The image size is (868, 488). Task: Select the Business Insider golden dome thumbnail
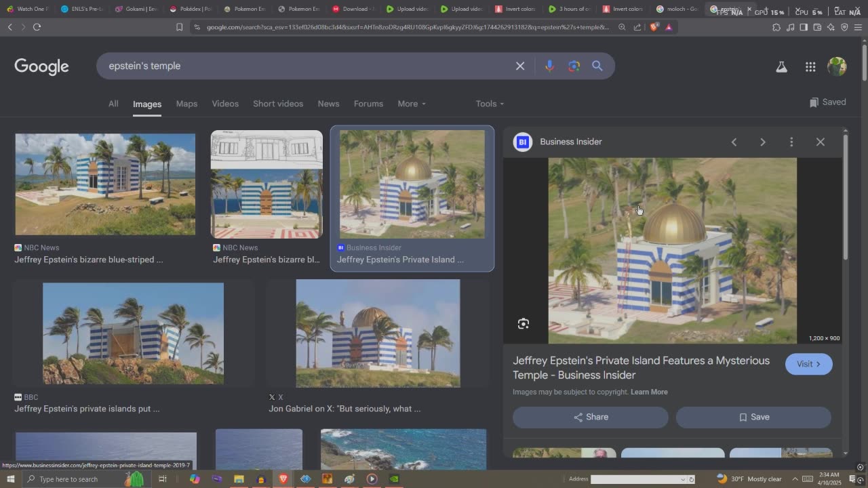412,184
